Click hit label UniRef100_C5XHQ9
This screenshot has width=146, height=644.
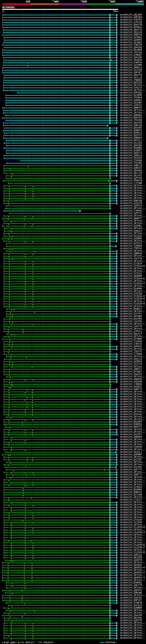pos(131,160)
